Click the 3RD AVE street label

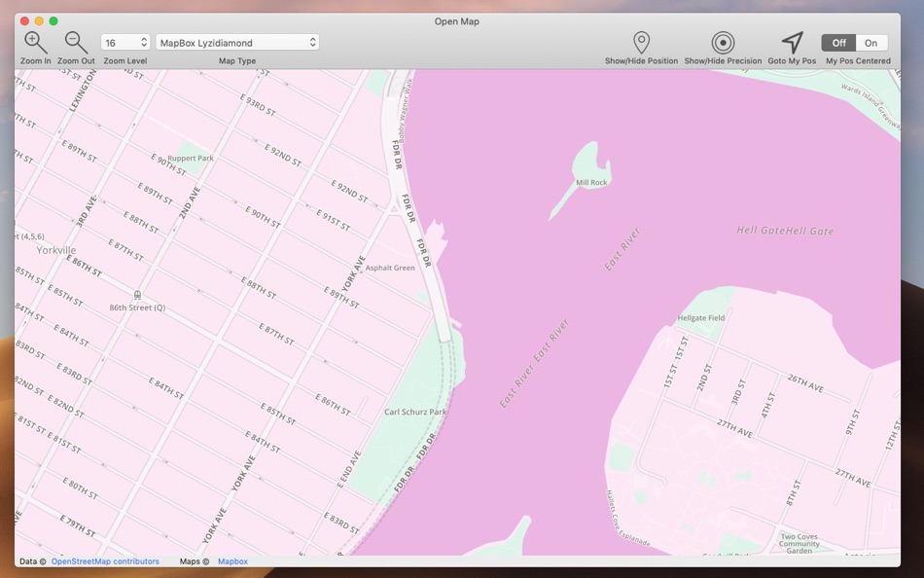click(x=86, y=211)
